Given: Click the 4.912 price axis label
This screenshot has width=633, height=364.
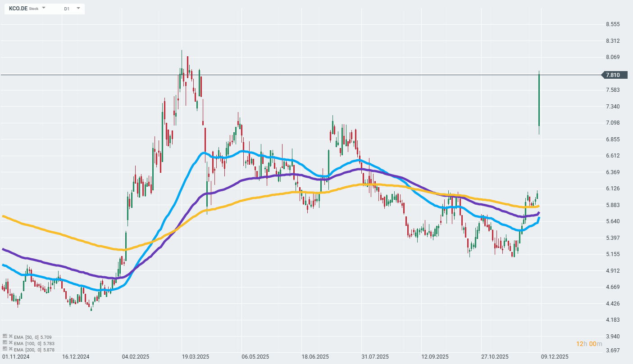Looking at the screenshot, I should (x=613, y=271).
